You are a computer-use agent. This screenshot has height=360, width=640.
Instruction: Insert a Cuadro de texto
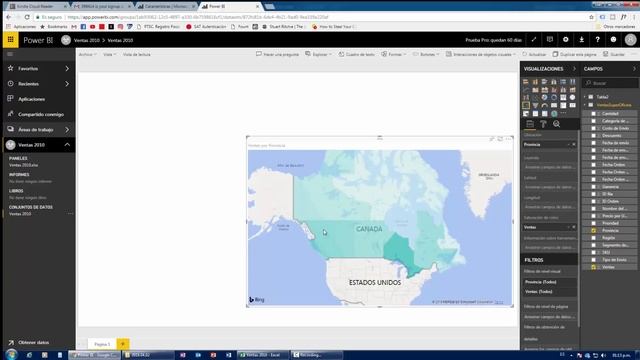pyautogui.click(x=356, y=54)
